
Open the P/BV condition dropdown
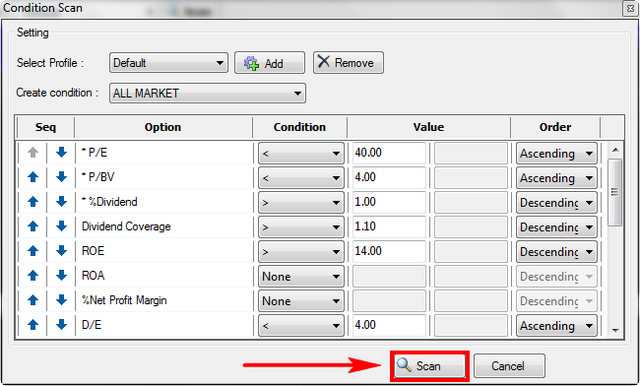301,178
